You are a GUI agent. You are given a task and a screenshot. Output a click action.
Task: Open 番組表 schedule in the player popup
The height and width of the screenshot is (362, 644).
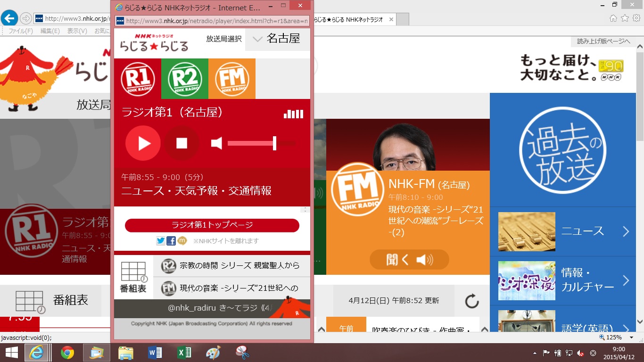click(133, 277)
